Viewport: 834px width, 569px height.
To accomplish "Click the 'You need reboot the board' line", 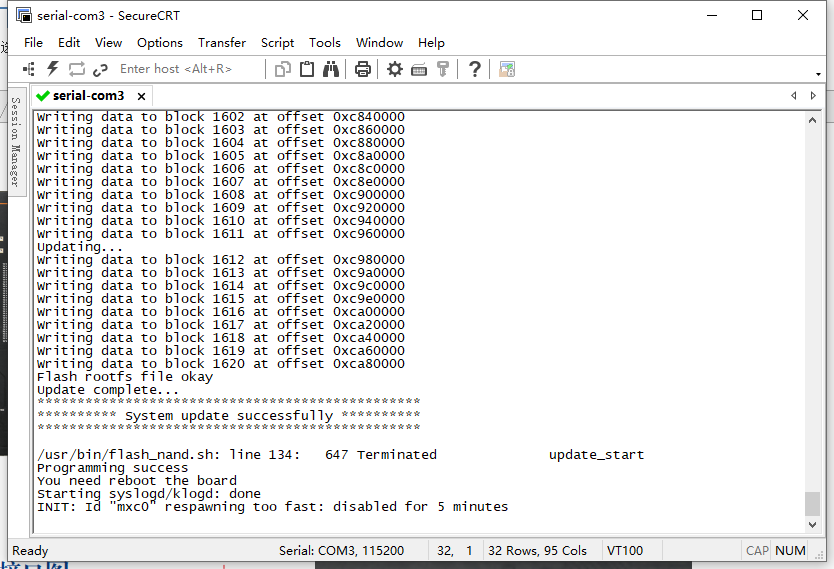I will point(137,481).
